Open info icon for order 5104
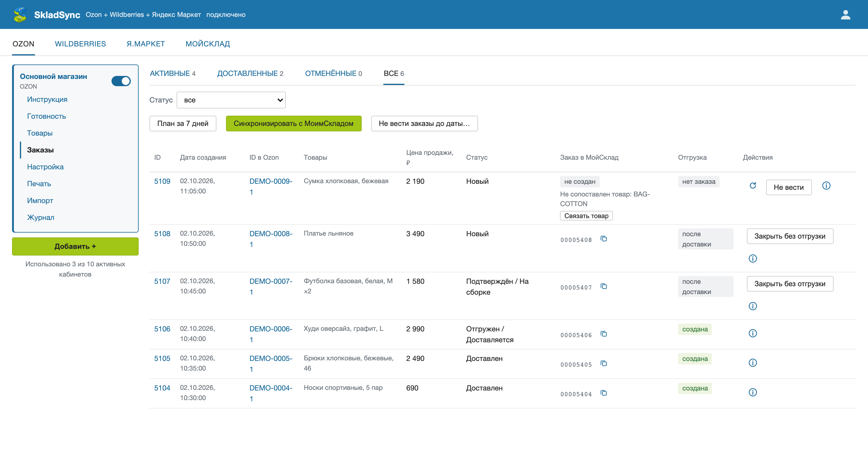 click(x=753, y=392)
